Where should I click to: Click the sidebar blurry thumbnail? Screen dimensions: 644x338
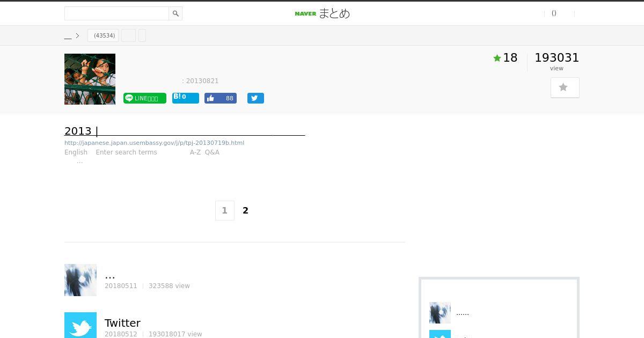[440, 313]
